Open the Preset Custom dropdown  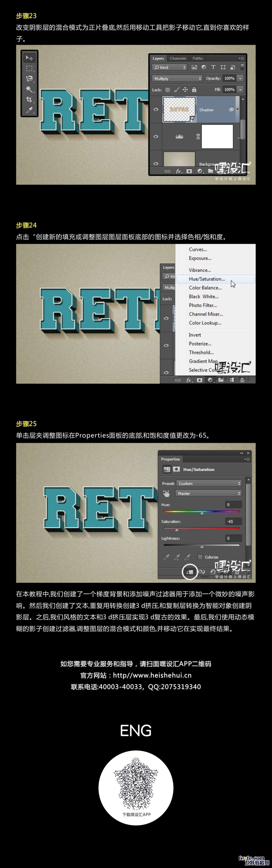(209, 483)
